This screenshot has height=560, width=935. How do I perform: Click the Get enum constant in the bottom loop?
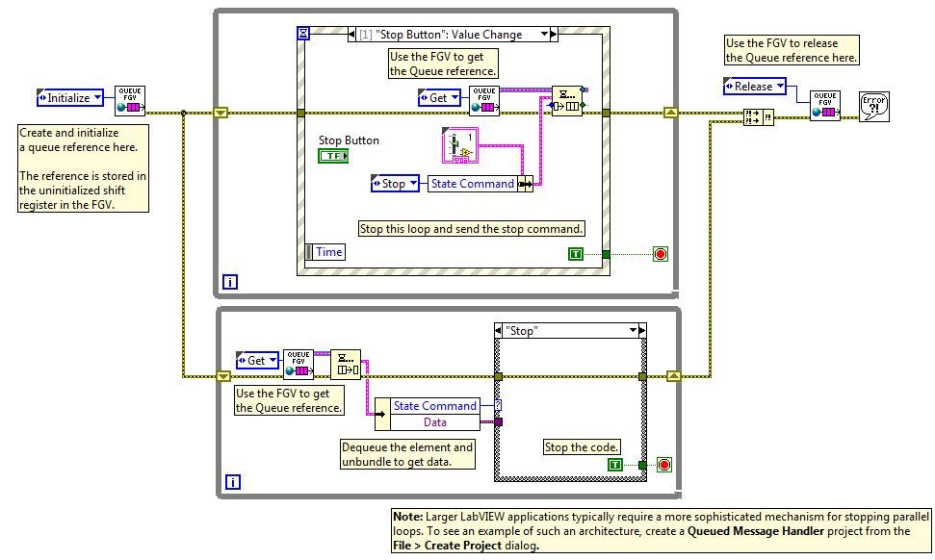256,359
